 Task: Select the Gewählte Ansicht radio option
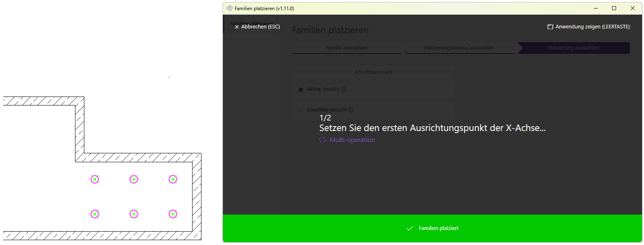click(301, 110)
